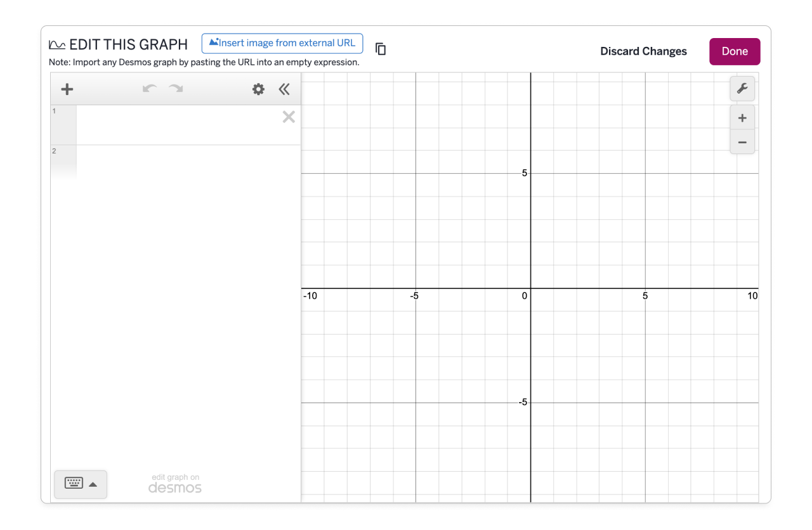The height and width of the screenshot is (530, 812).
Task: Open the edit graph on desmos link
Action: (x=175, y=483)
